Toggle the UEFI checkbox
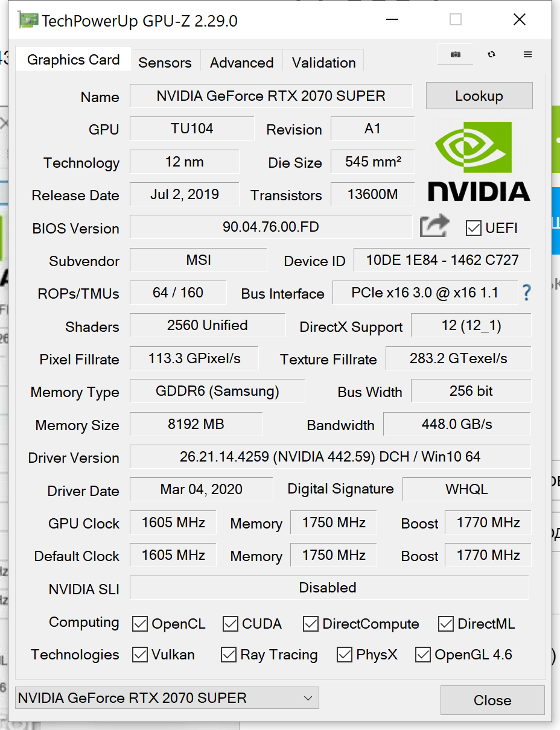Viewport: 560px width, 730px height. [473, 228]
